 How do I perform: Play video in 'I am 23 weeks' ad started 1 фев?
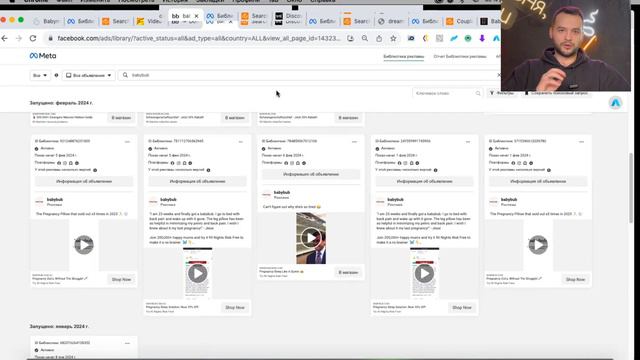pos(424,273)
